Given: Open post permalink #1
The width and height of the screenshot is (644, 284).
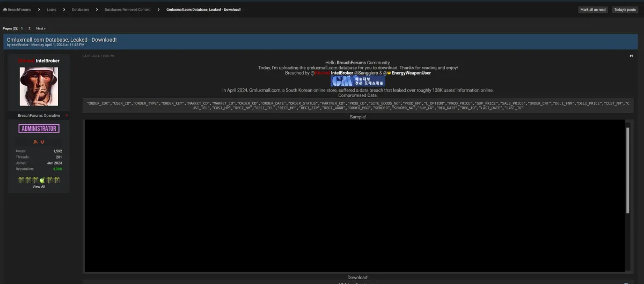Looking at the screenshot, I should [631, 56].
